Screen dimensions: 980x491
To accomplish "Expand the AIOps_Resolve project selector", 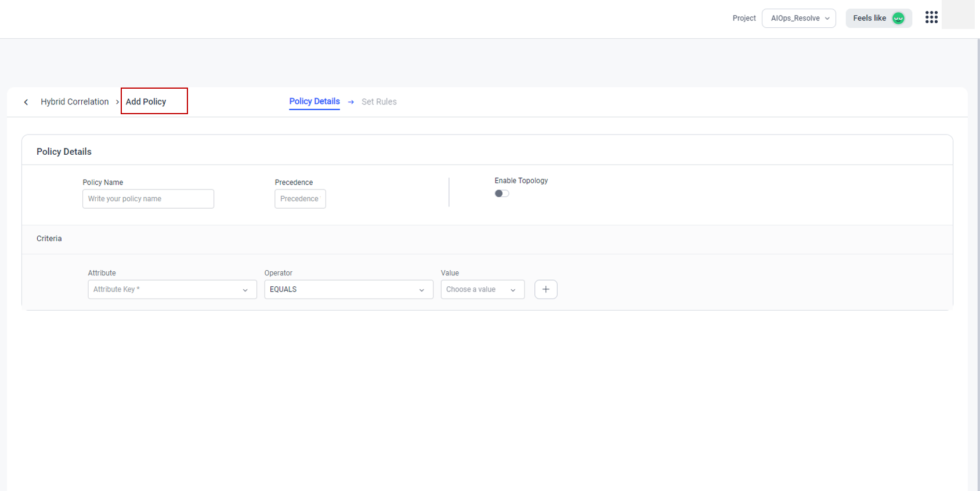I will click(x=798, y=18).
